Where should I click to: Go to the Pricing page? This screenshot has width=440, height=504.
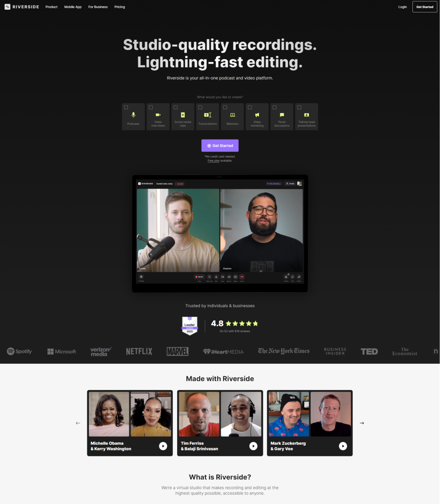[x=120, y=7]
